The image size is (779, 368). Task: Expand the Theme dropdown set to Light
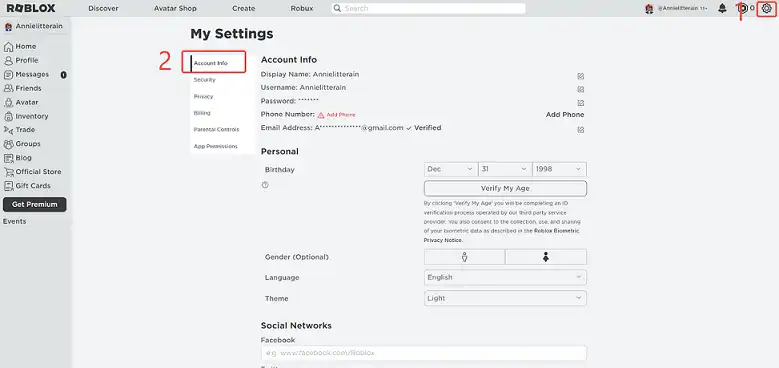(x=505, y=298)
